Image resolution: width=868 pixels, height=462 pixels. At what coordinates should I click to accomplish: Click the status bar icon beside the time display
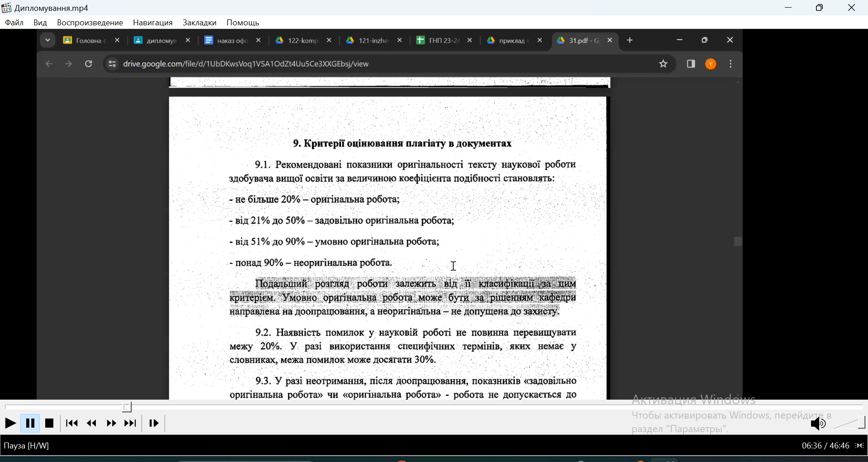pos(860,446)
